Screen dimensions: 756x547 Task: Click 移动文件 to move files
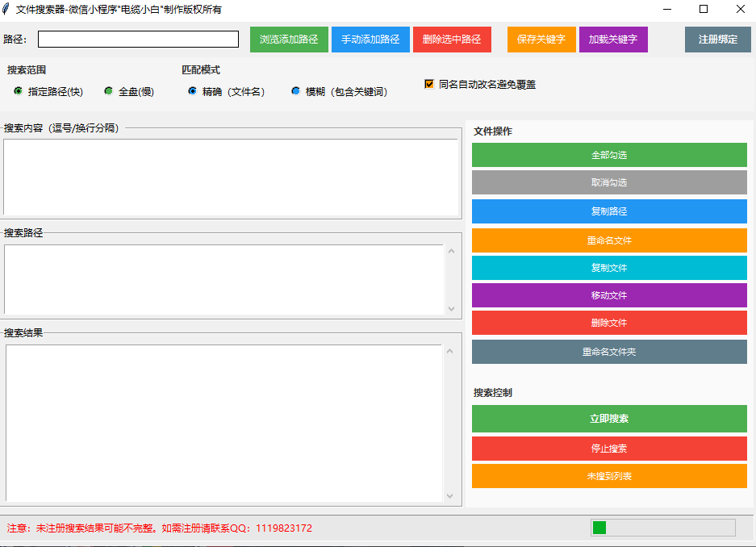[609, 295]
